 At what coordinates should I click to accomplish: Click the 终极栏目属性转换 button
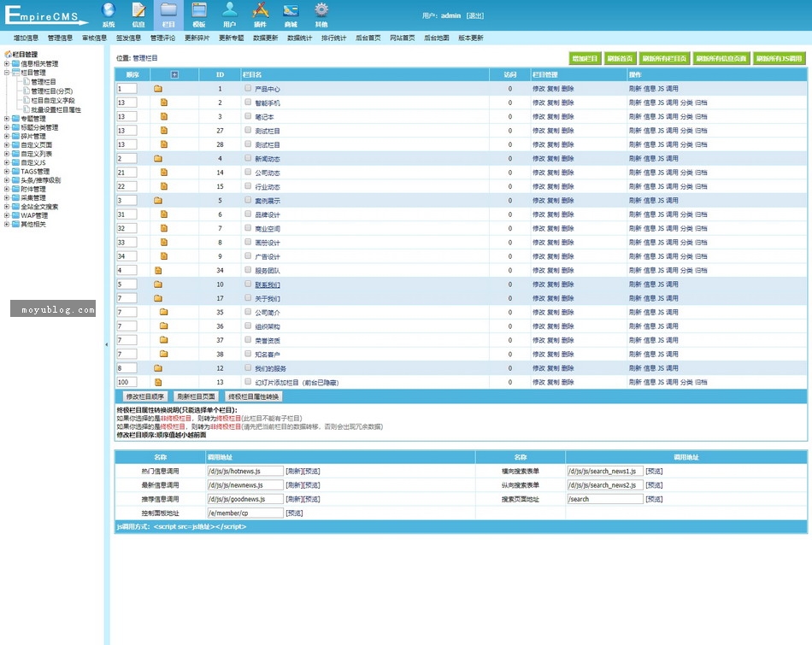pos(254,396)
